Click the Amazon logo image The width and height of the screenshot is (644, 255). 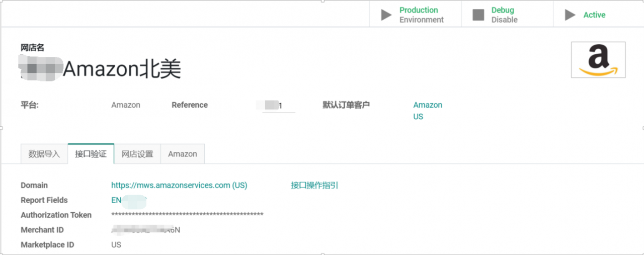click(x=598, y=60)
